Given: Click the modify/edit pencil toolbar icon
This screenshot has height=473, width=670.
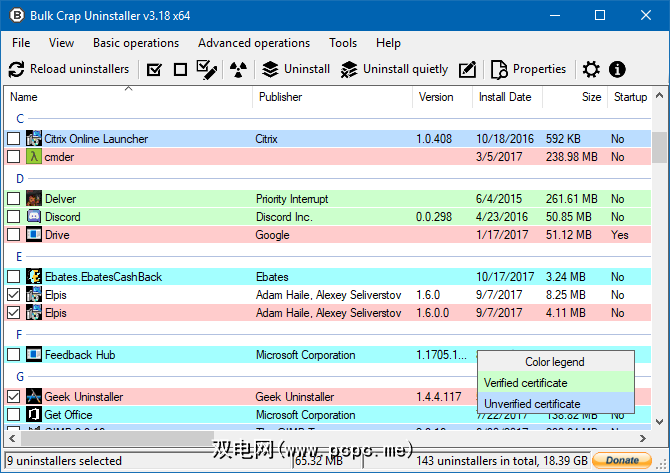Looking at the screenshot, I should (x=467, y=70).
